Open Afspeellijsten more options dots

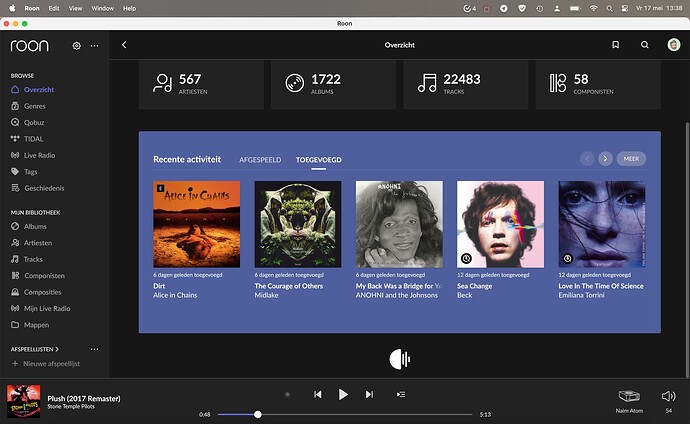point(94,349)
